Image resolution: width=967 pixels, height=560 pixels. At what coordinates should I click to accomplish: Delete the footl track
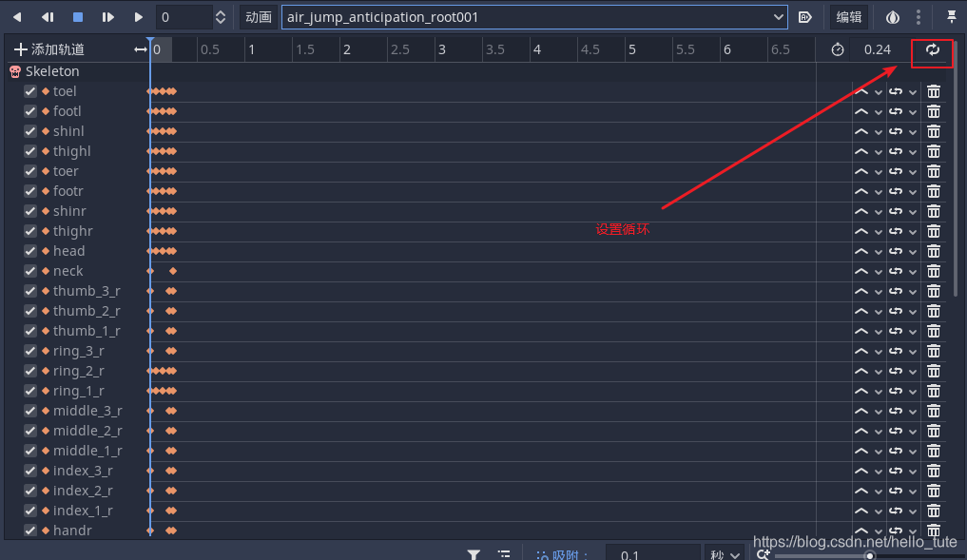tap(934, 111)
